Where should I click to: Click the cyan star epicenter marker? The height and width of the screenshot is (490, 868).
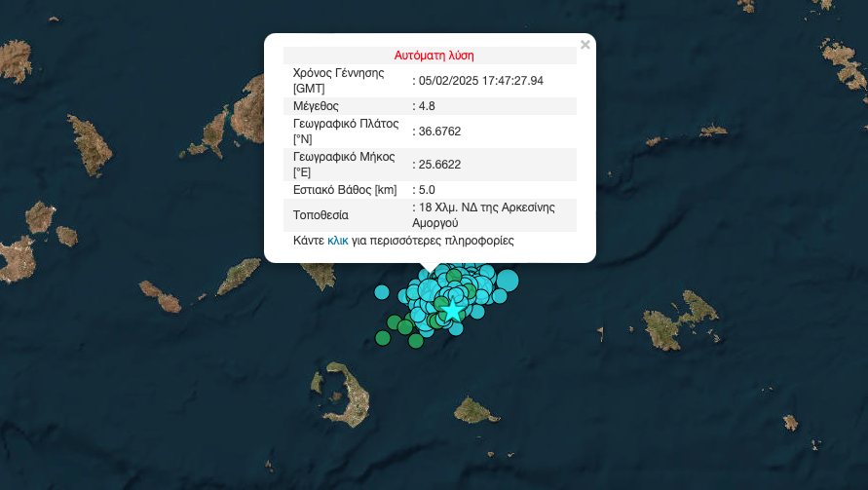[x=453, y=310]
